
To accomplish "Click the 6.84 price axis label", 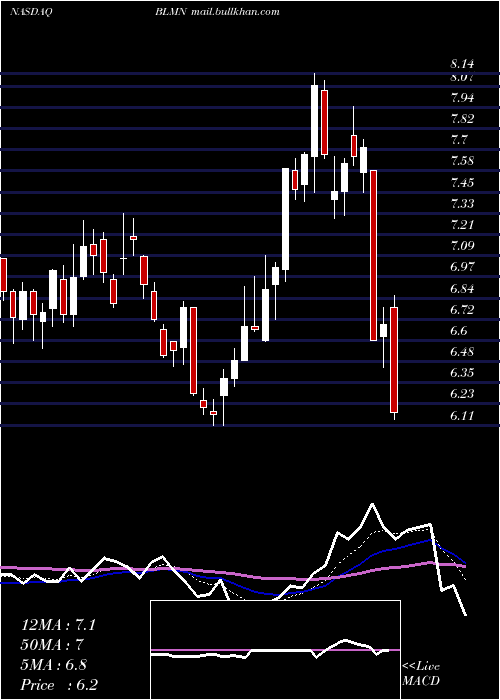I will click(462, 289).
